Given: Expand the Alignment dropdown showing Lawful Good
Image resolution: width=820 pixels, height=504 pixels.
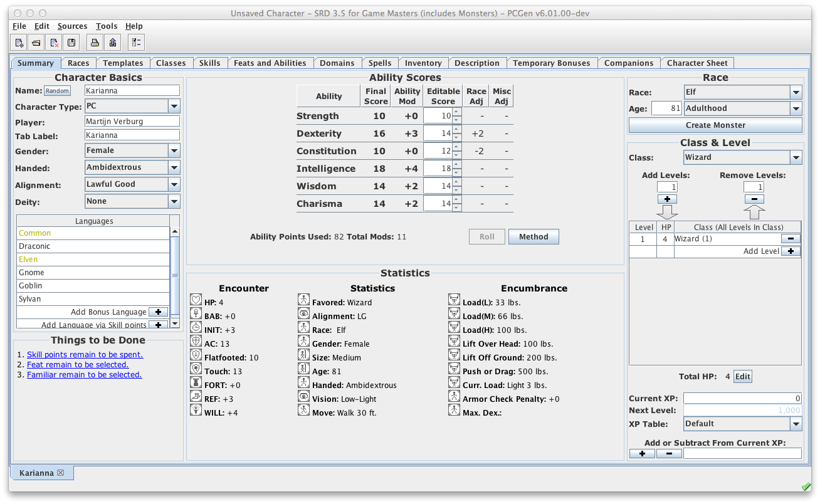Looking at the screenshot, I should 174,184.
